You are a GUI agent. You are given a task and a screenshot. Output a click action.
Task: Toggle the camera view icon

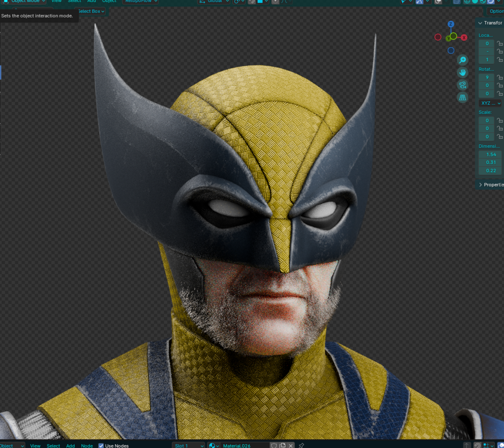[x=462, y=85]
